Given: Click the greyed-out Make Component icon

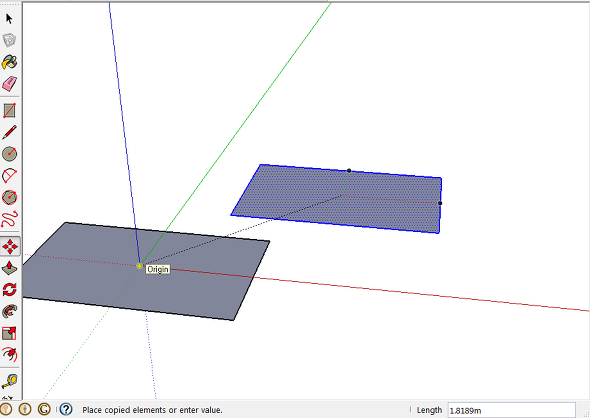Looking at the screenshot, I should pos(9,40).
